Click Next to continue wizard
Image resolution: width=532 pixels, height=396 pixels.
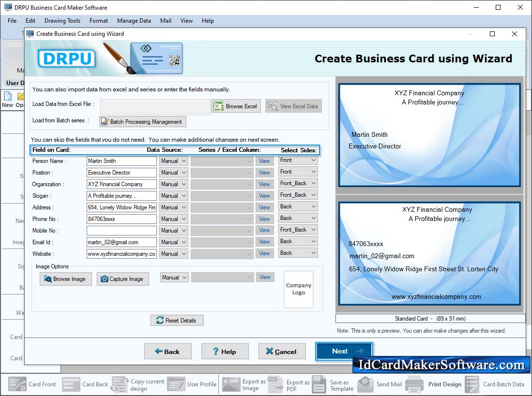[344, 352]
